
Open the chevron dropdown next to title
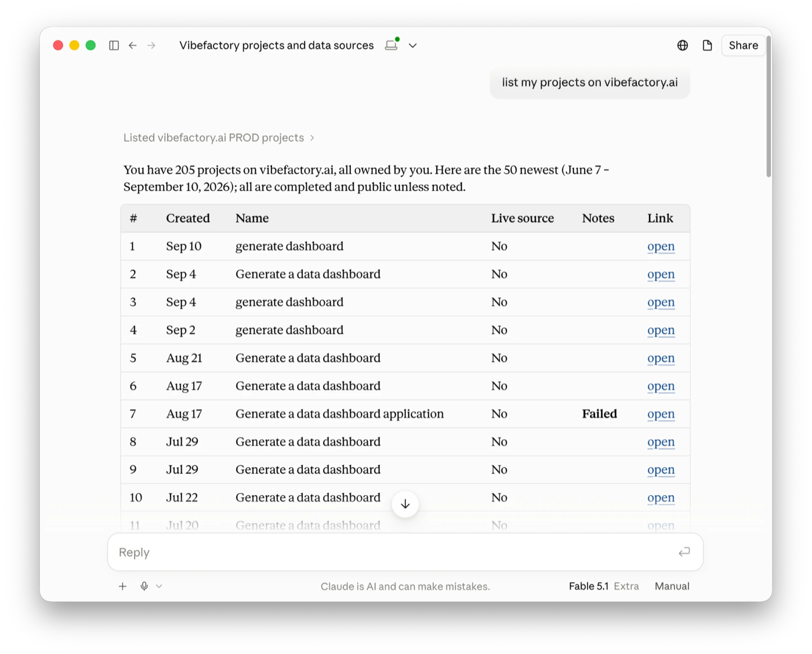pos(412,45)
